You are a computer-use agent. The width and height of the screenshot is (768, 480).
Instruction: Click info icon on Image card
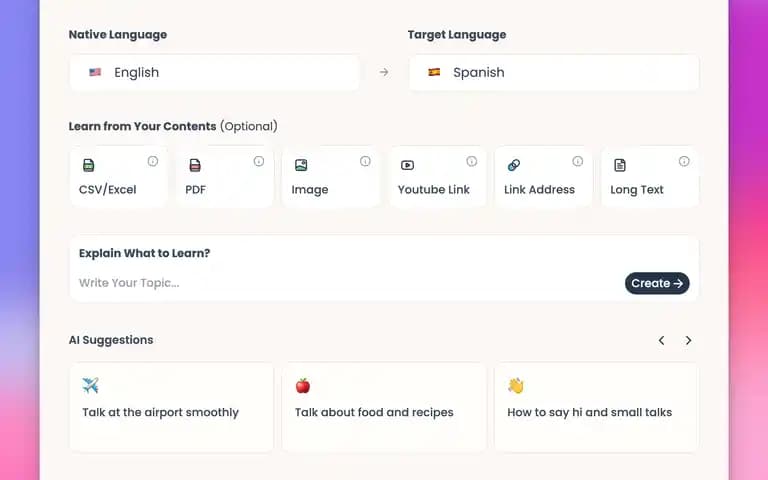[365, 161]
